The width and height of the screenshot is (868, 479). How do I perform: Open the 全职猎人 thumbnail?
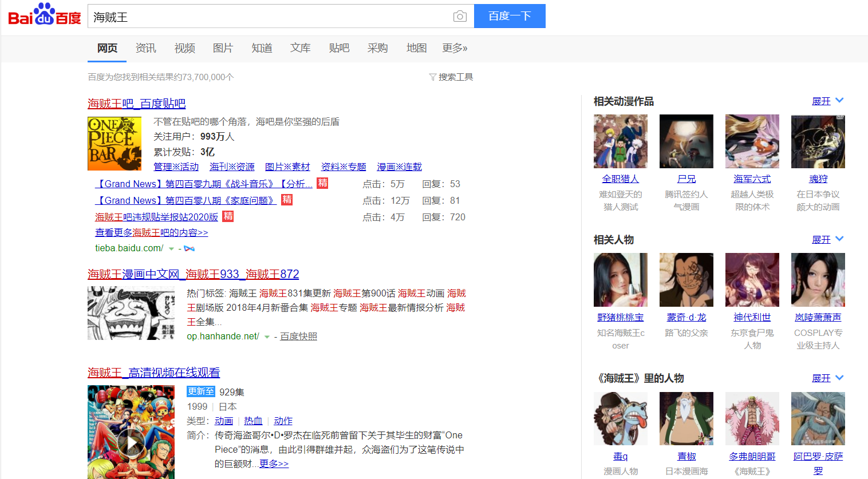click(620, 141)
